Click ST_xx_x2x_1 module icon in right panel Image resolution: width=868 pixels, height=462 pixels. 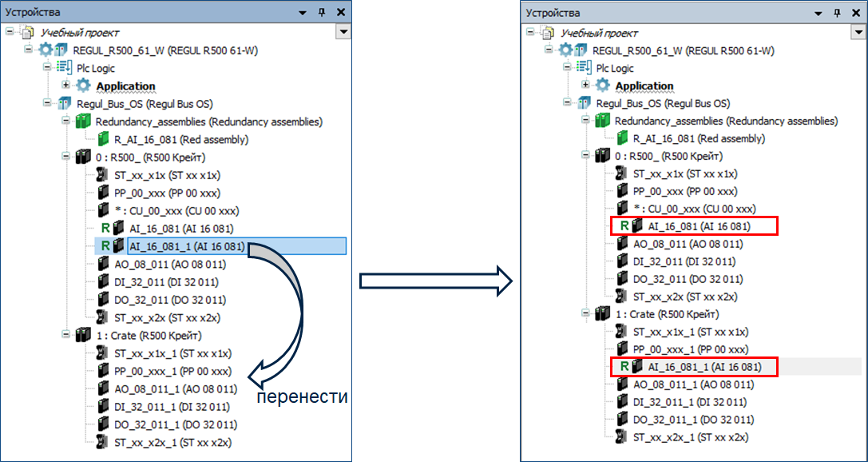(x=621, y=437)
